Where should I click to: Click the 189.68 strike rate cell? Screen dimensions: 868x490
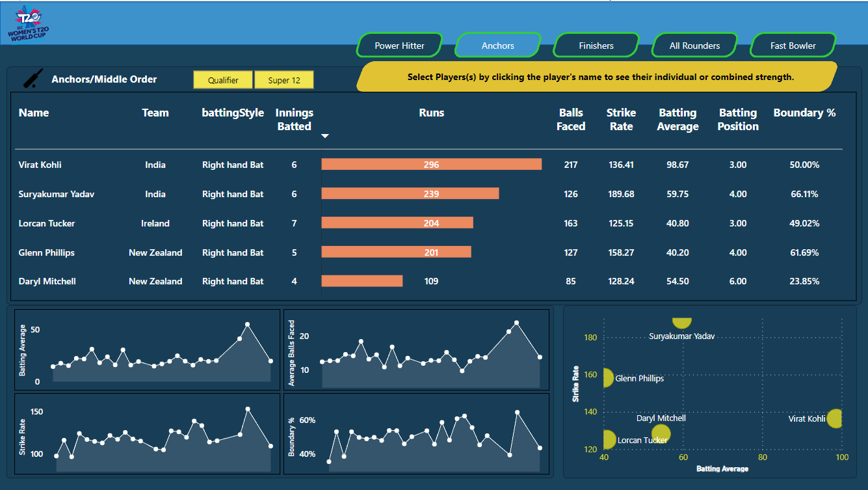tap(621, 194)
